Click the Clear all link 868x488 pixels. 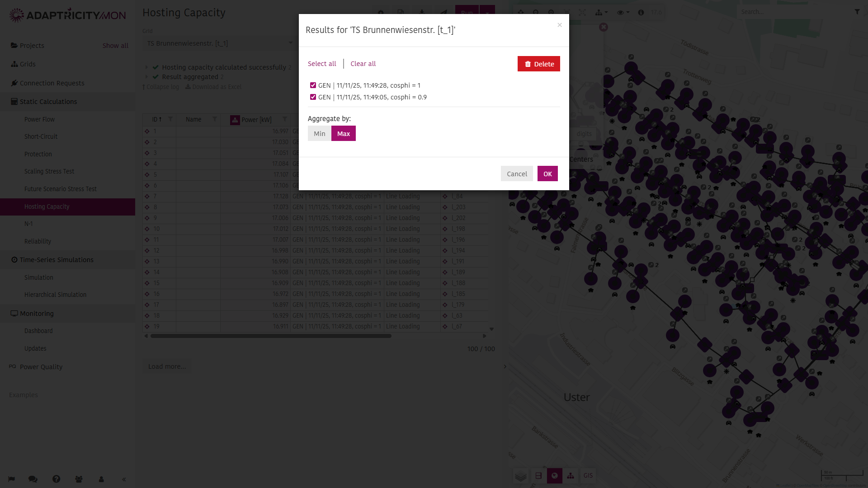363,64
